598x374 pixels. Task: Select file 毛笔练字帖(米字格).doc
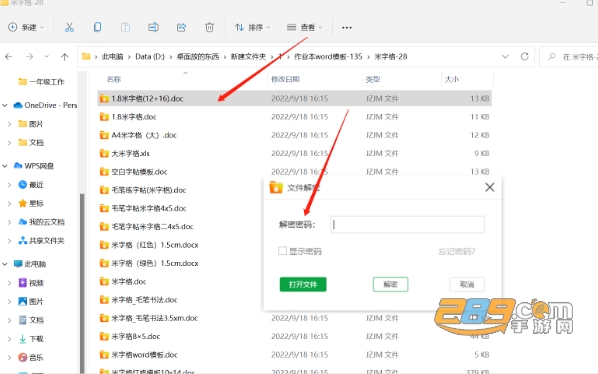pyautogui.click(x=143, y=190)
